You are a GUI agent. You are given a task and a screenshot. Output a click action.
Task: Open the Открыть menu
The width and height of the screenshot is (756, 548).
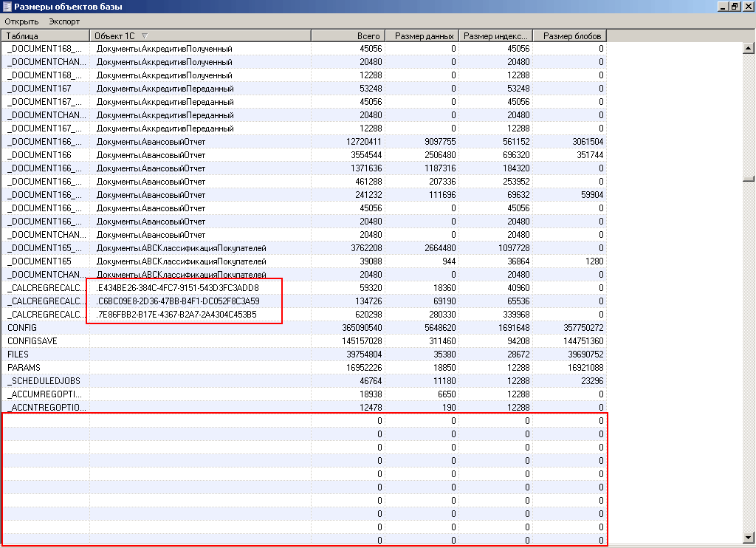tap(21, 21)
